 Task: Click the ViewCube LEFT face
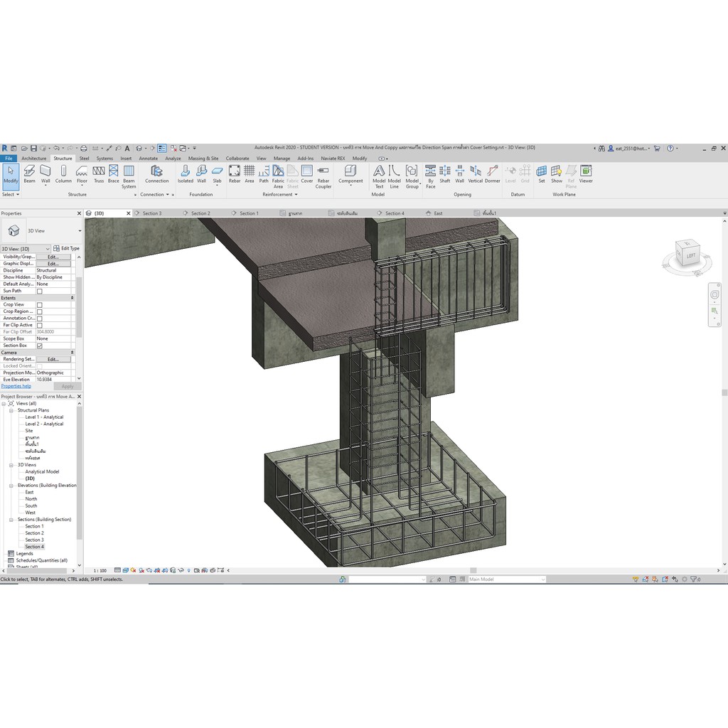point(691,256)
